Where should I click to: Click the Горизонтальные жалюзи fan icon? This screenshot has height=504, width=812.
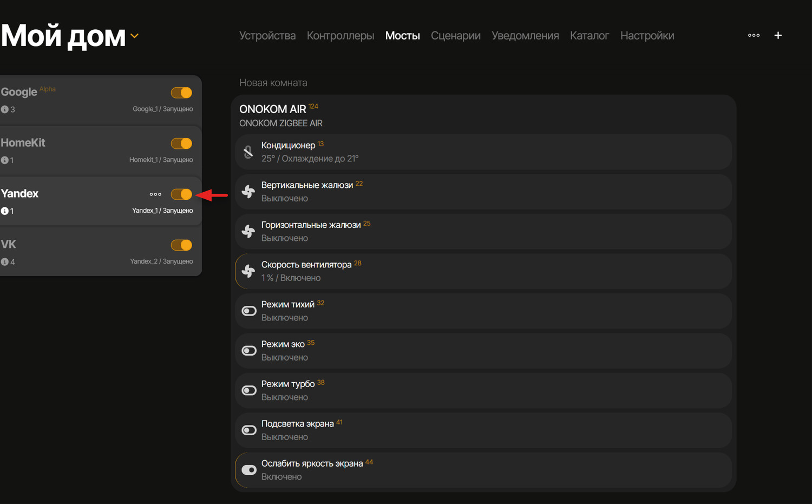(248, 232)
